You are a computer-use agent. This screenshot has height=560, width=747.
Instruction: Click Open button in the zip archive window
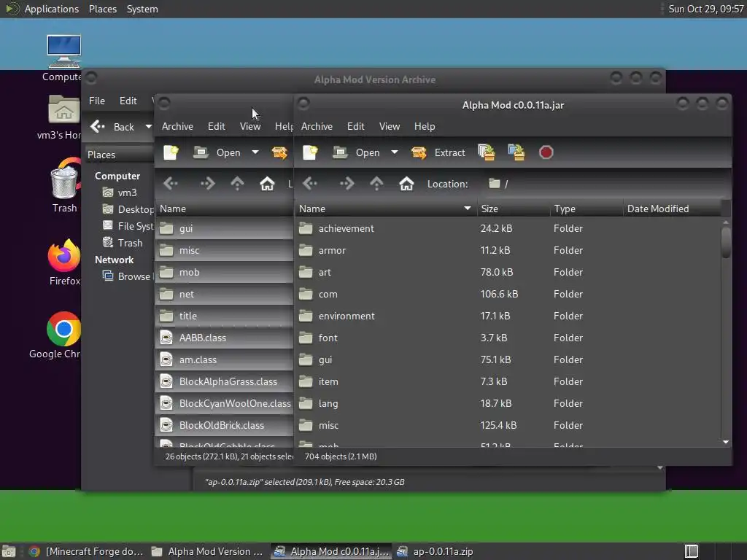pyautogui.click(x=217, y=152)
